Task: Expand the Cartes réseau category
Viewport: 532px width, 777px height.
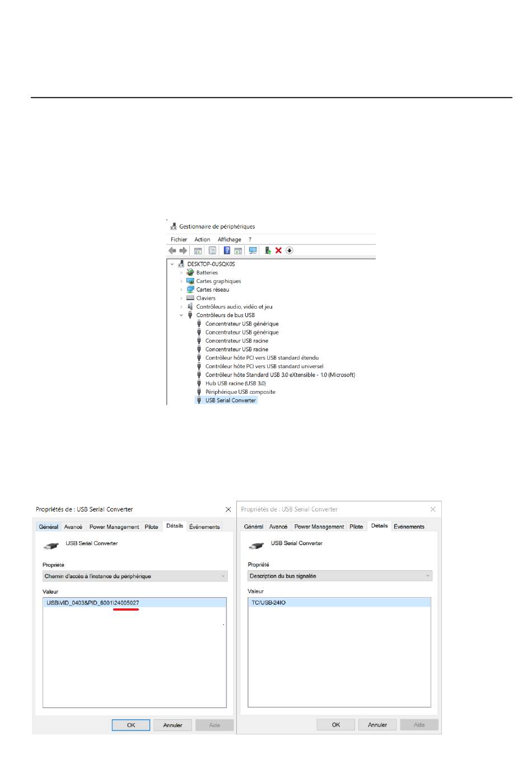Action: point(181,290)
